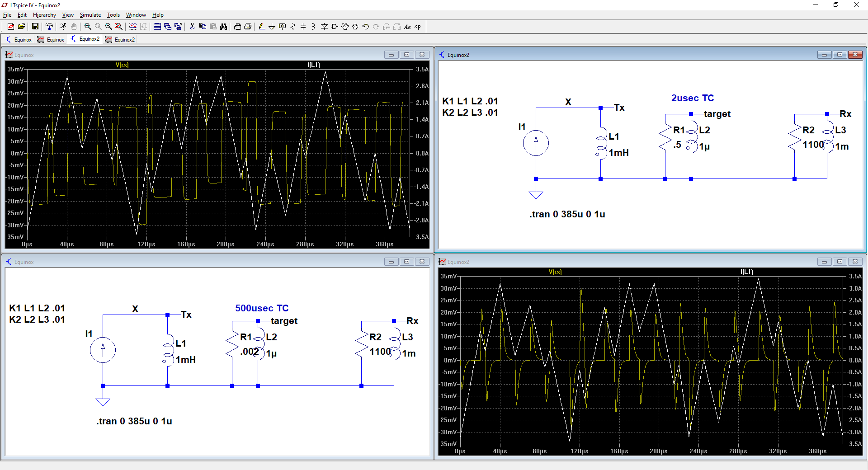
Task: Select the Draw Wire pencil tool
Action: (x=261, y=27)
